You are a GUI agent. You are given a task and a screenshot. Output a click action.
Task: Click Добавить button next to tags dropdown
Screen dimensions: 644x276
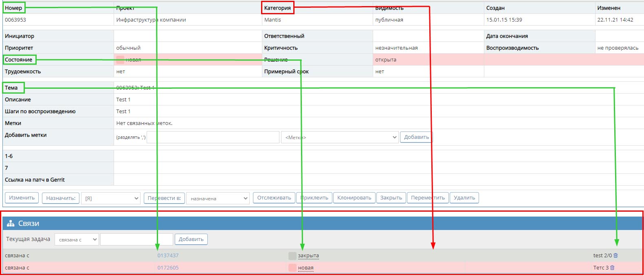416,137
